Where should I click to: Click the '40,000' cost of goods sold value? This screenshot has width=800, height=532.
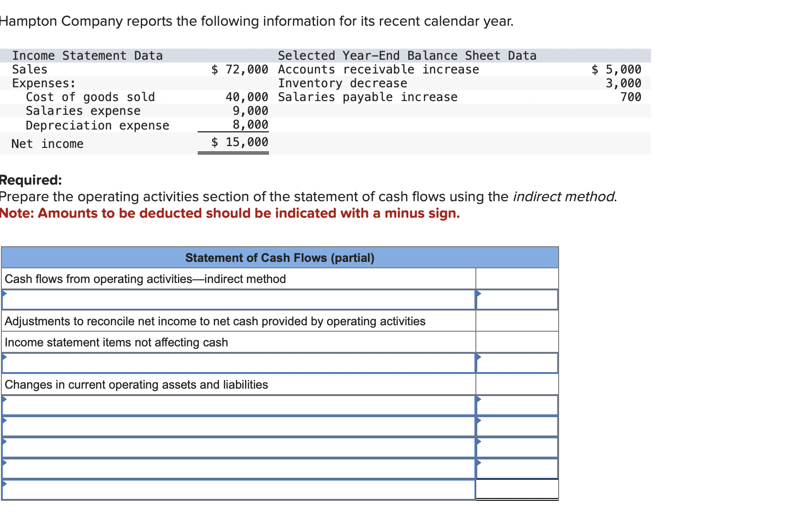pos(247,97)
